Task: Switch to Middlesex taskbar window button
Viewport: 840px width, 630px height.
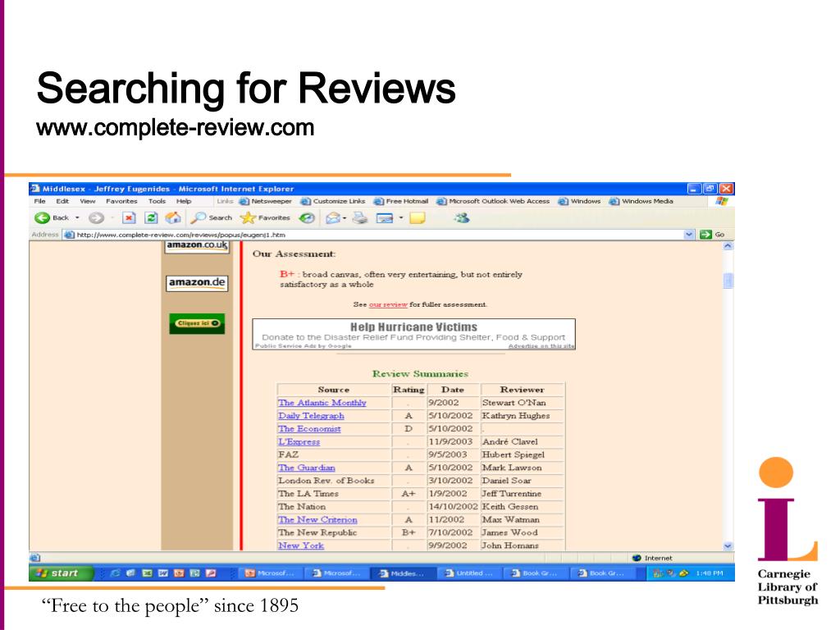Action: pos(403,573)
